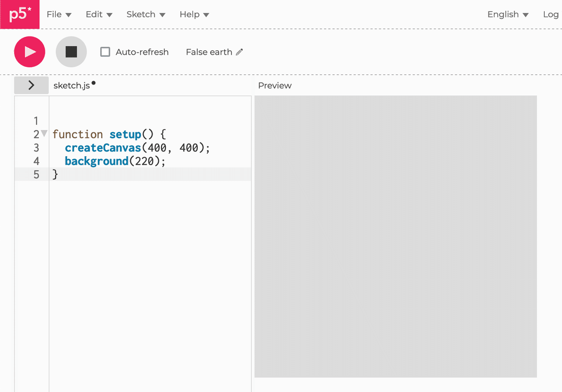Image resolution: width=562 pixels, height=392 pixels.
Task: Open the Sketch menu
Action: (146, 15)
